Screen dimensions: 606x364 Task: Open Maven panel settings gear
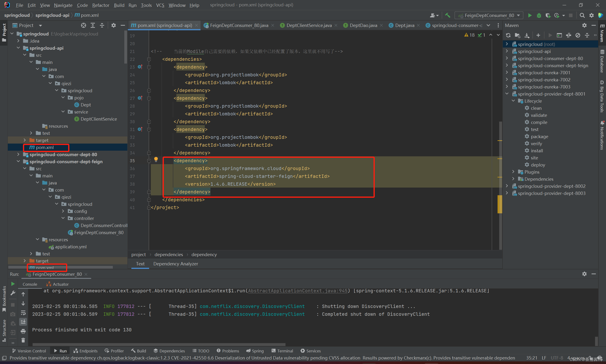(x=584, y=25)
